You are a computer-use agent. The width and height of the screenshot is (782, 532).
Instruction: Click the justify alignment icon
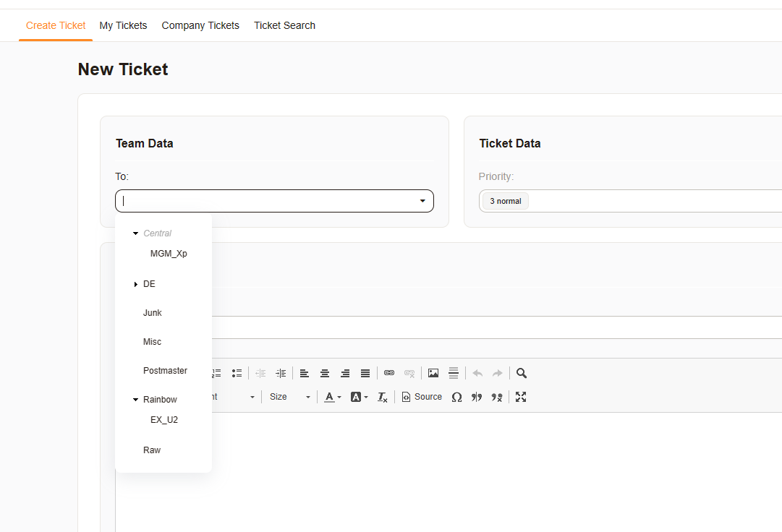pos(365,374)
